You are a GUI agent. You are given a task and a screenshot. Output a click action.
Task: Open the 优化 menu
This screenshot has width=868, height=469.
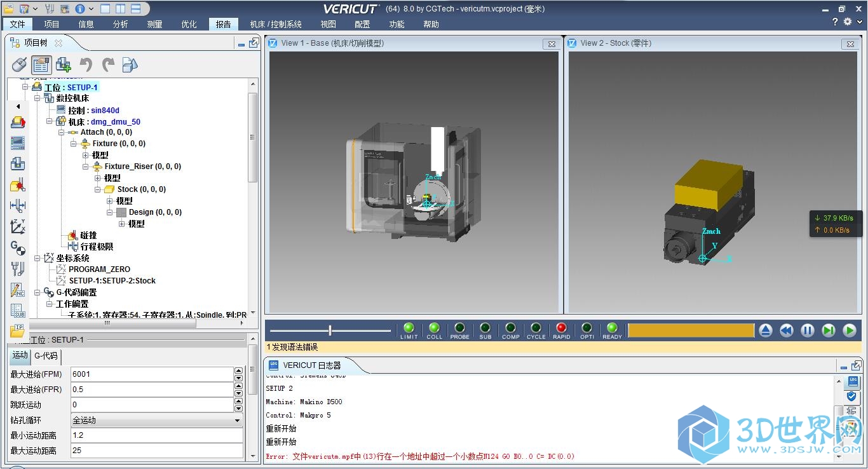pos(189,24)
